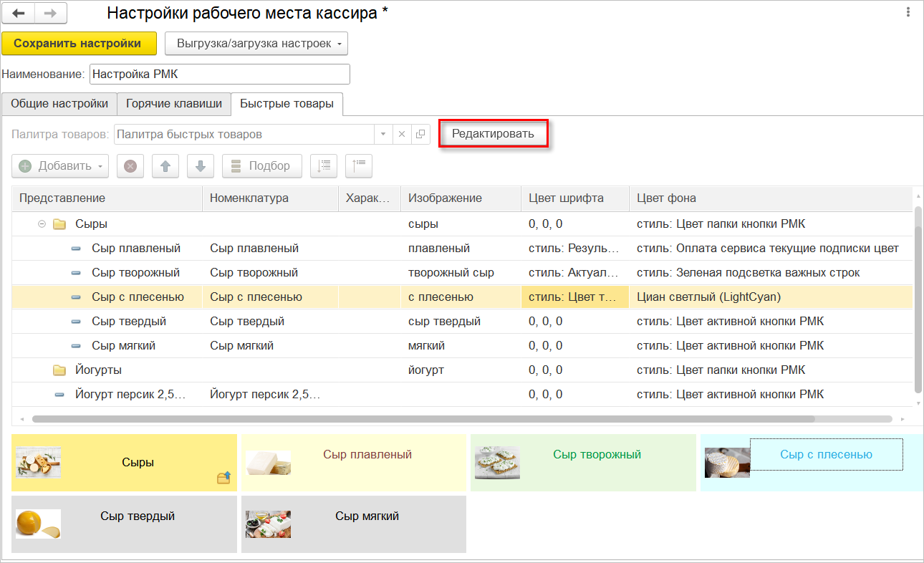Viewport: 924px width, 563px height.
Task: Collapse the Сыры folder tree node
Action: 42,224
